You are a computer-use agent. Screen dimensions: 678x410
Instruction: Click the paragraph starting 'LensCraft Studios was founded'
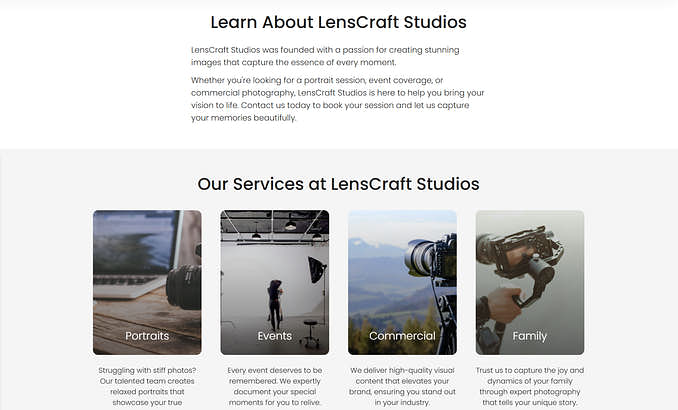(325, 56)
